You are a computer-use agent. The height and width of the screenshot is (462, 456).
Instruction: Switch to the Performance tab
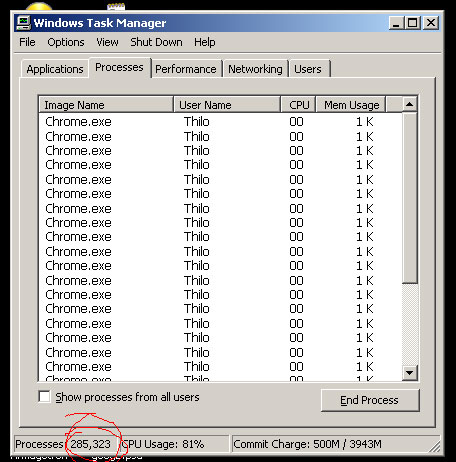pos(186,69)
